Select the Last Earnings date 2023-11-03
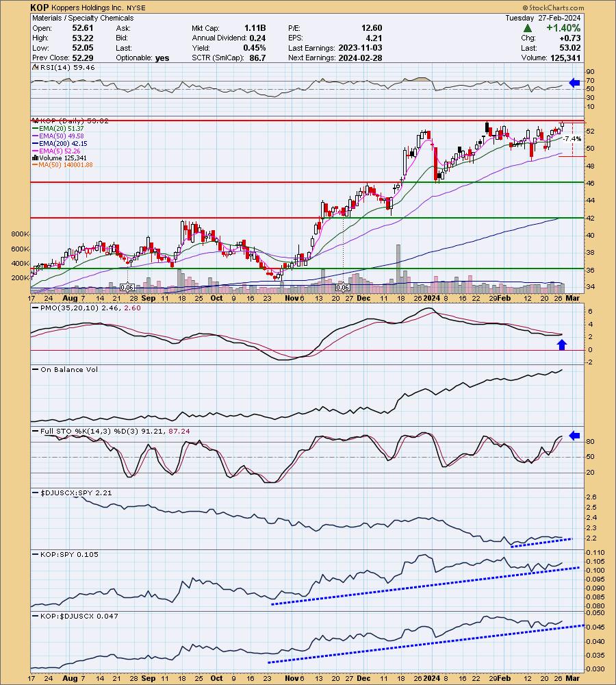 360,48
